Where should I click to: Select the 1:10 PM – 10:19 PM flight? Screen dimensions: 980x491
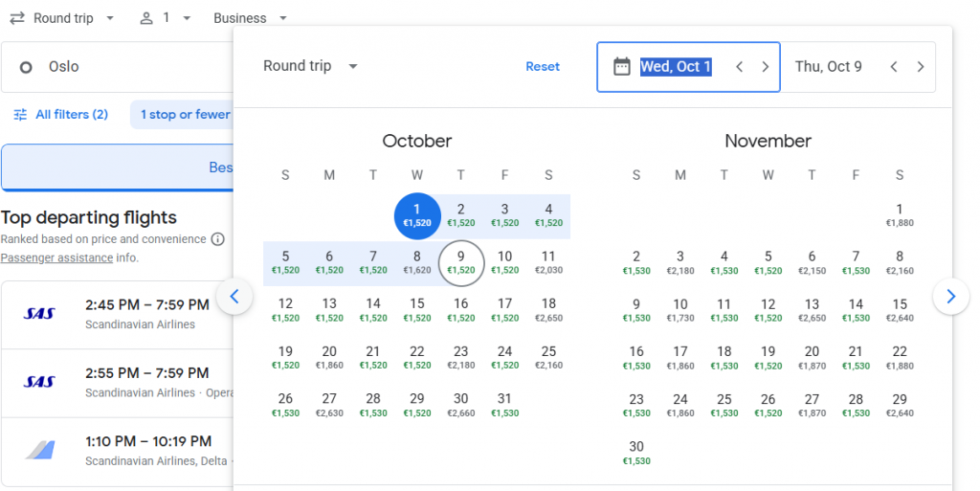[x=118, y=451]
